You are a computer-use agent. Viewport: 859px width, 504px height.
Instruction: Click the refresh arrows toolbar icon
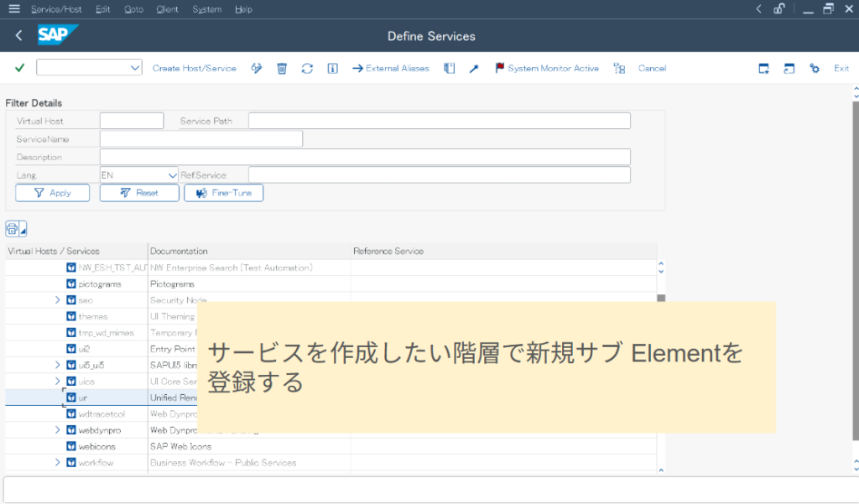307,69
